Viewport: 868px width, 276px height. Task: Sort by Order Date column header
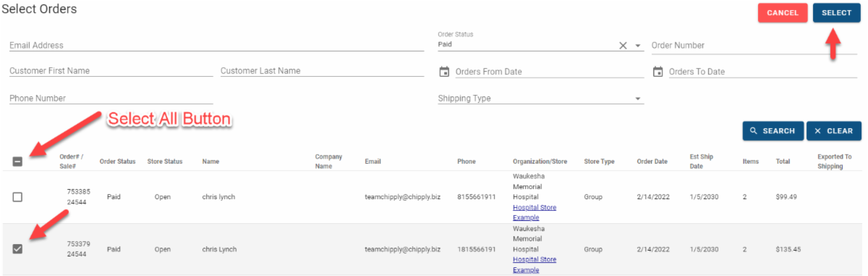coord(652,162)
